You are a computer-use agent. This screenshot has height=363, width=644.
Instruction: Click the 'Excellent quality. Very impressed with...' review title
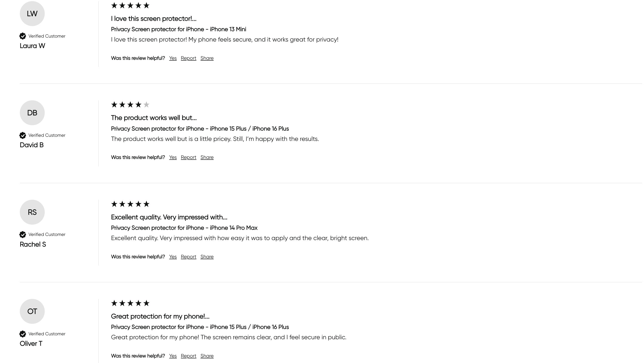(x=169, y=217)
